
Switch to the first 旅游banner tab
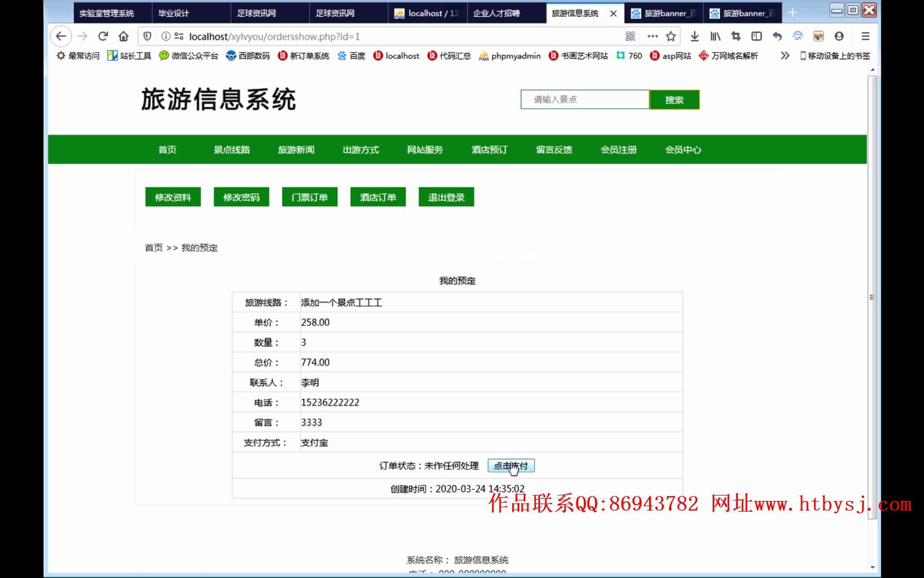click(664, 13)
